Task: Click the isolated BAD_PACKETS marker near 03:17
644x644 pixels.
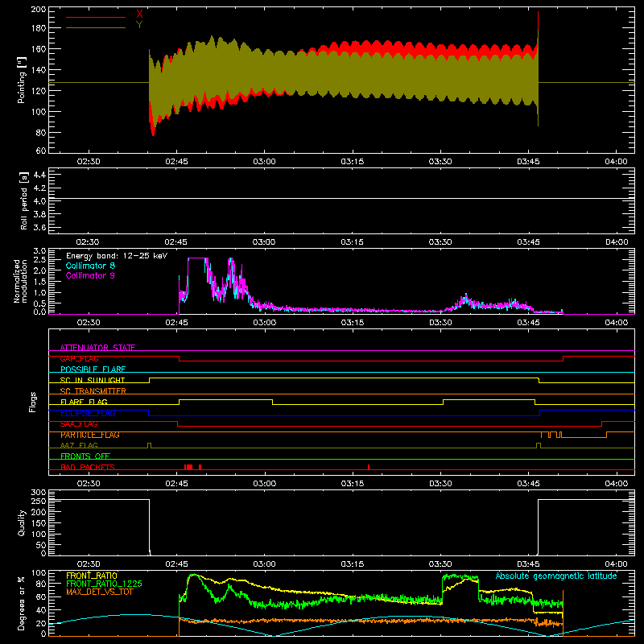Action: 369,467
